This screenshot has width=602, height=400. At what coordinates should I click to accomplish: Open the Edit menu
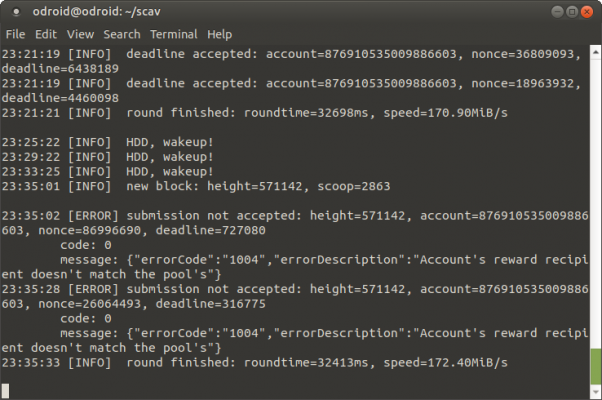pos(46,35)
